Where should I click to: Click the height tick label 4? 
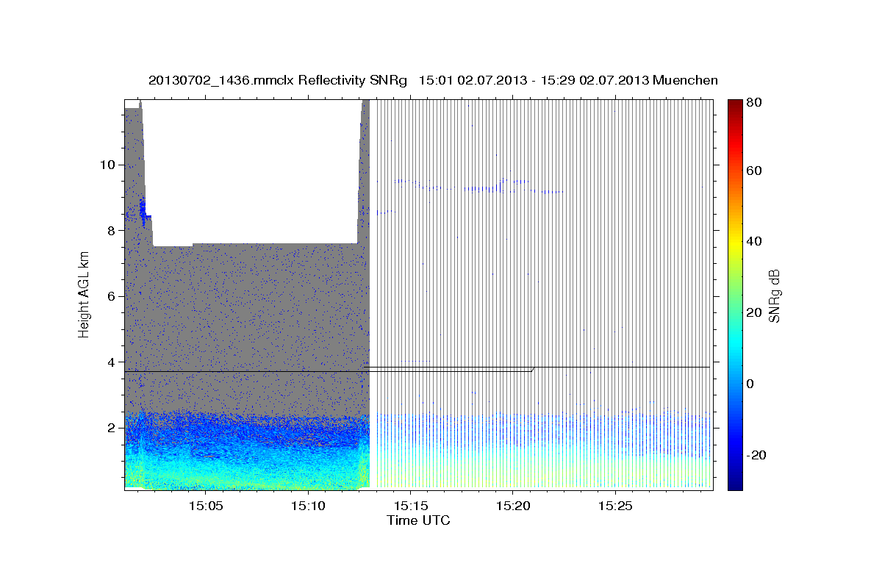112,362
